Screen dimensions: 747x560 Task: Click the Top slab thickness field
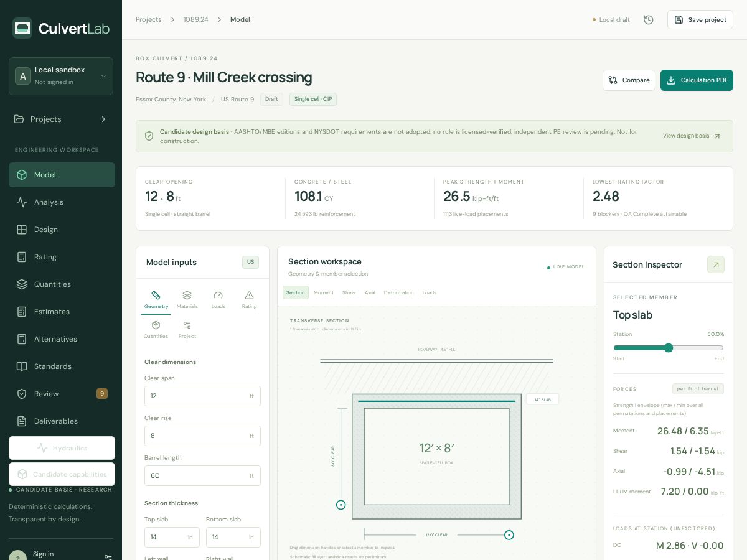coord(172,537)
